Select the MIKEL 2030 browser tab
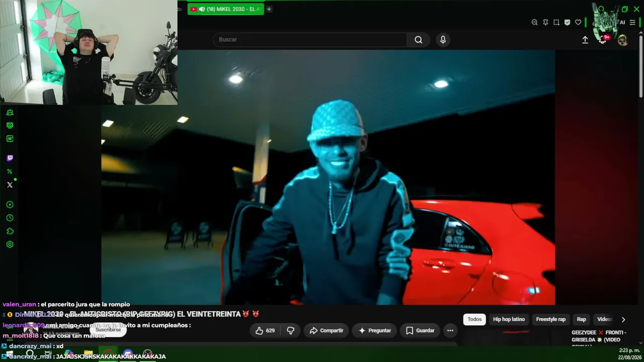The width and height of the screenshot is (644, 362). tap(226, 9)
